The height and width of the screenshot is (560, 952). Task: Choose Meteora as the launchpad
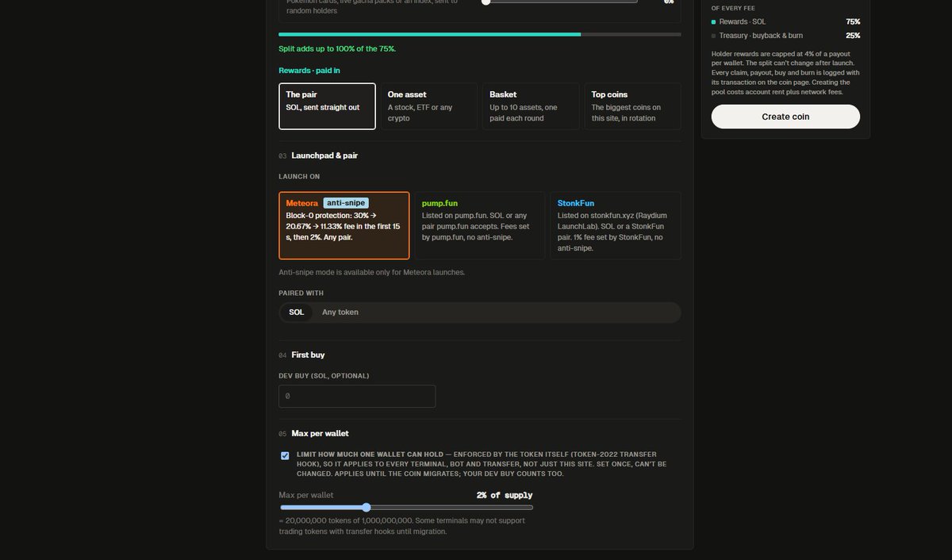tap(344, 225)
